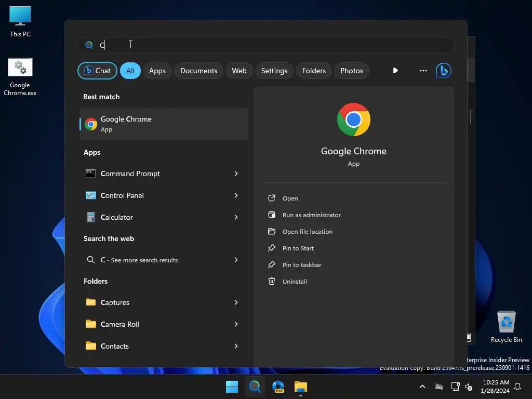This screenshot has height=399, width=532.
Task: Select the Apps filter tab
Action: click(157, 71)
